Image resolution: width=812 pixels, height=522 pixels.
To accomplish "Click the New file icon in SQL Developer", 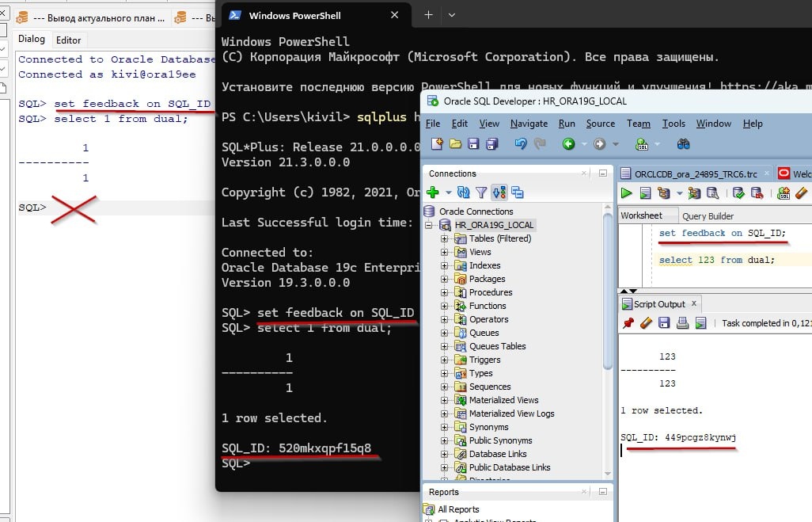I will 437,143.
